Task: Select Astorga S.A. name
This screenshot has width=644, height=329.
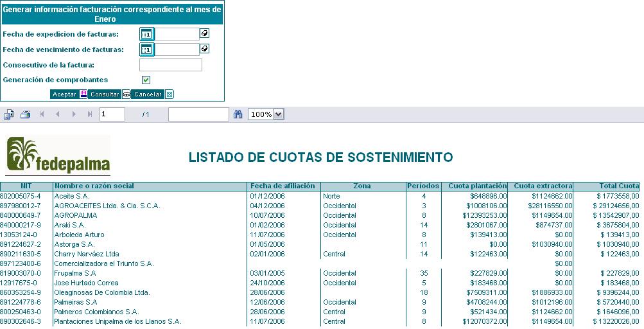Action: (74, 244)
